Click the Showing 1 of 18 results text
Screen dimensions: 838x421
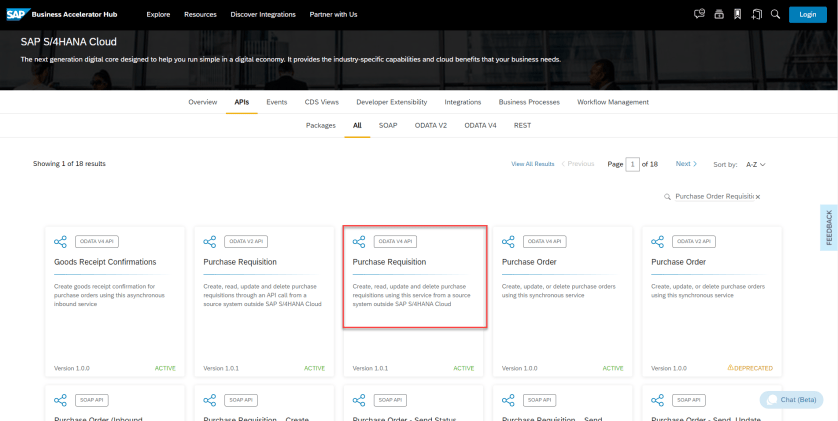click(x=69, y=163)
